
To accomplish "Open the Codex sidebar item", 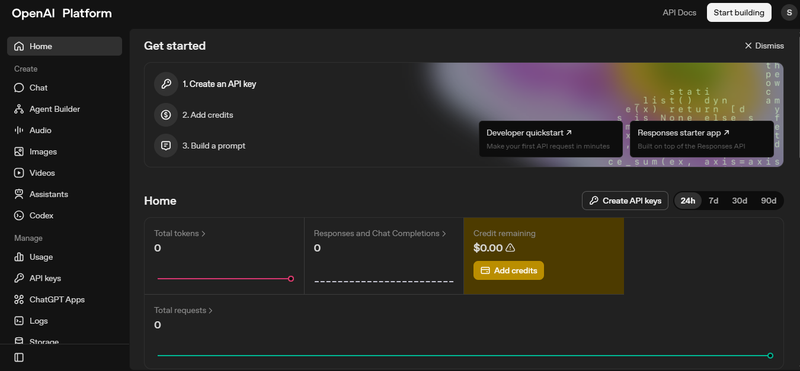I will click(x=65, y=215).
